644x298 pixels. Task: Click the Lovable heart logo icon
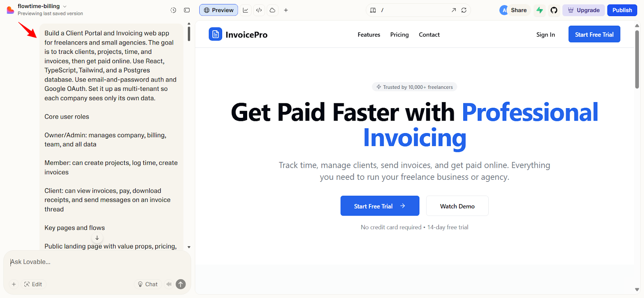coord(10,10)
